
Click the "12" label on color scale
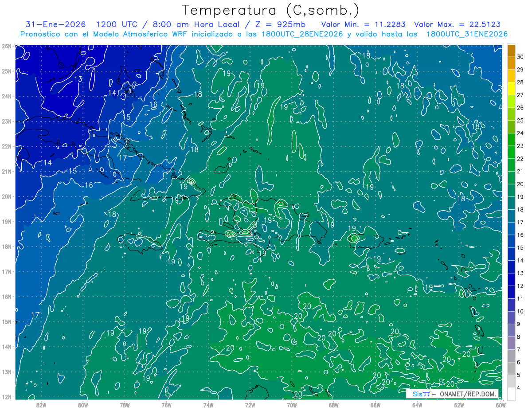[520, 286]
